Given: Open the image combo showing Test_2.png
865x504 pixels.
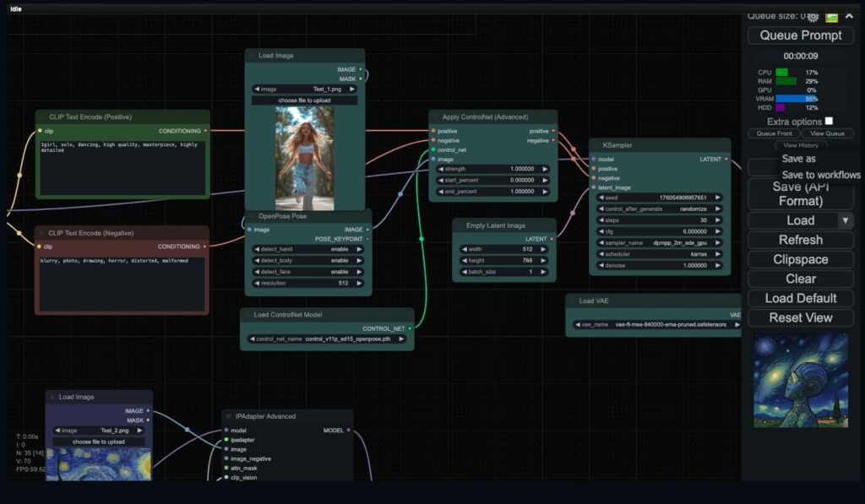Looking at the screenshot, I should coord(99,430).
